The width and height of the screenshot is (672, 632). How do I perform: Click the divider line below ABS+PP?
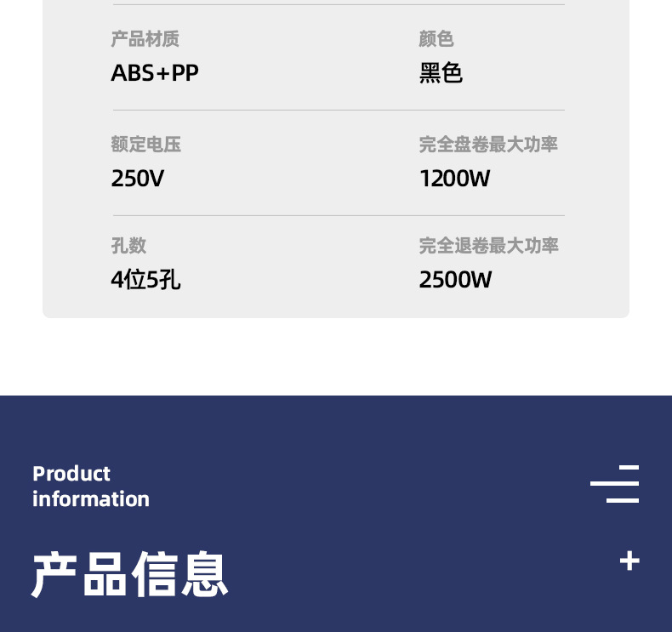[339, 111]
